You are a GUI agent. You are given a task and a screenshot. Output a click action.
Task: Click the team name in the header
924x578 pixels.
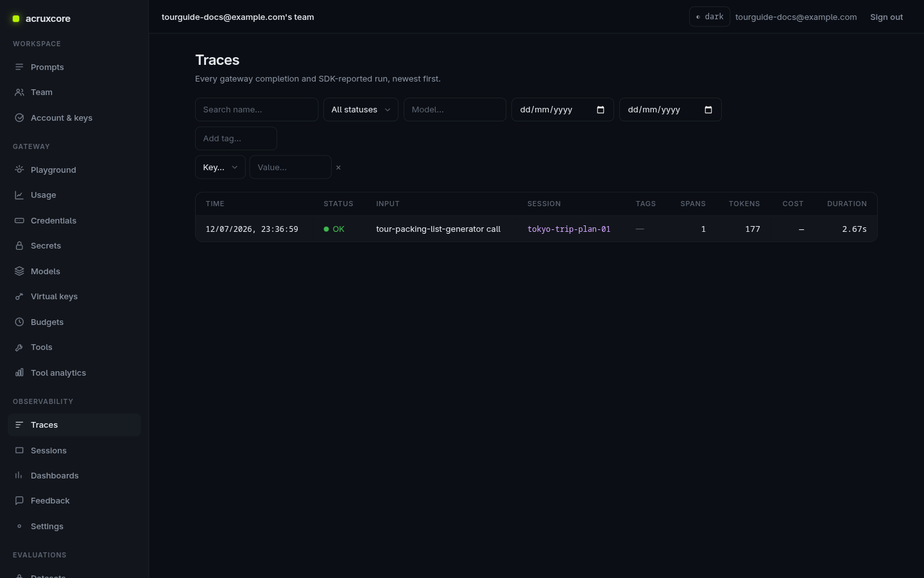pyautogui.click(x=238, y=17)
